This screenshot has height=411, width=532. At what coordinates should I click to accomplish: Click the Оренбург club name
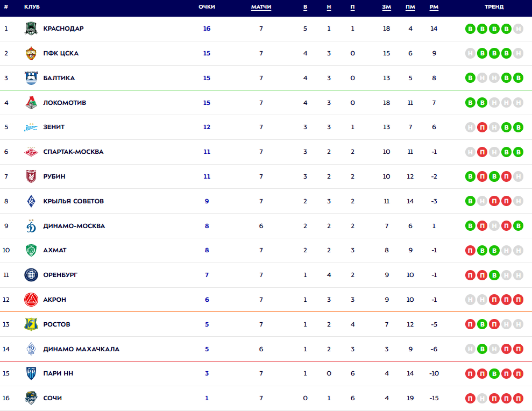click(x=60, y=275)
